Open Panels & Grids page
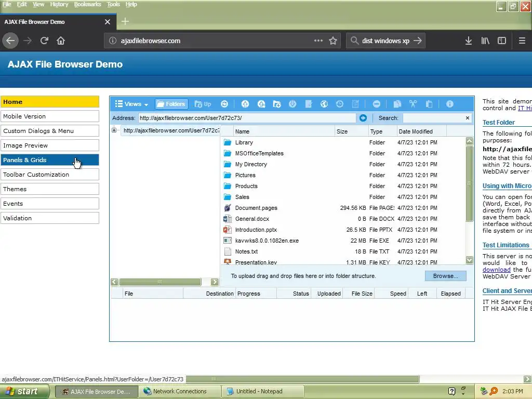 (x=50, y=160)
